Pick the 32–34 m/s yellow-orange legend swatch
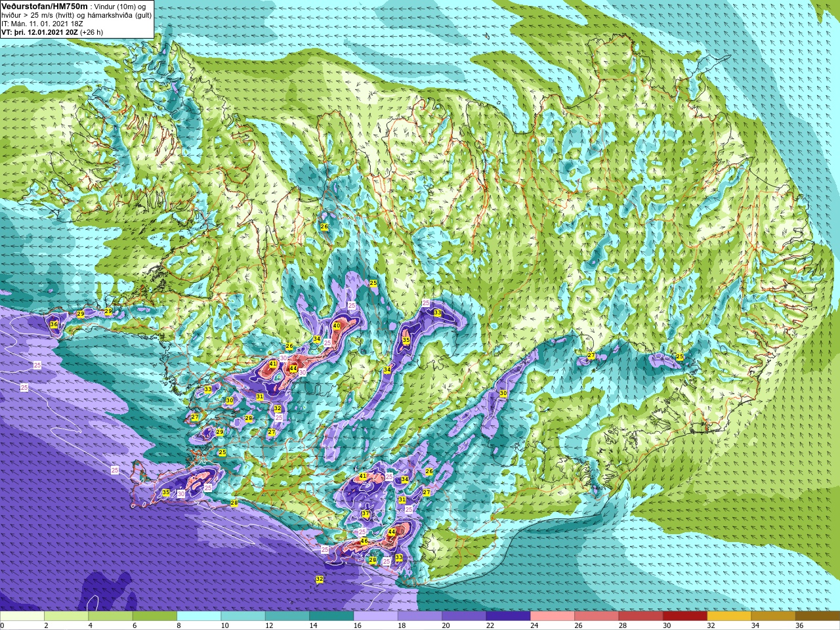The image size is (840, 630). click(x=729, y=616)
